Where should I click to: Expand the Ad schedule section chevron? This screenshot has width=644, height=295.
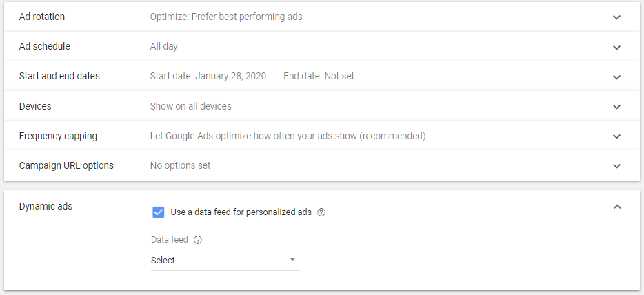pyautogui.click(x=616, y=48)
